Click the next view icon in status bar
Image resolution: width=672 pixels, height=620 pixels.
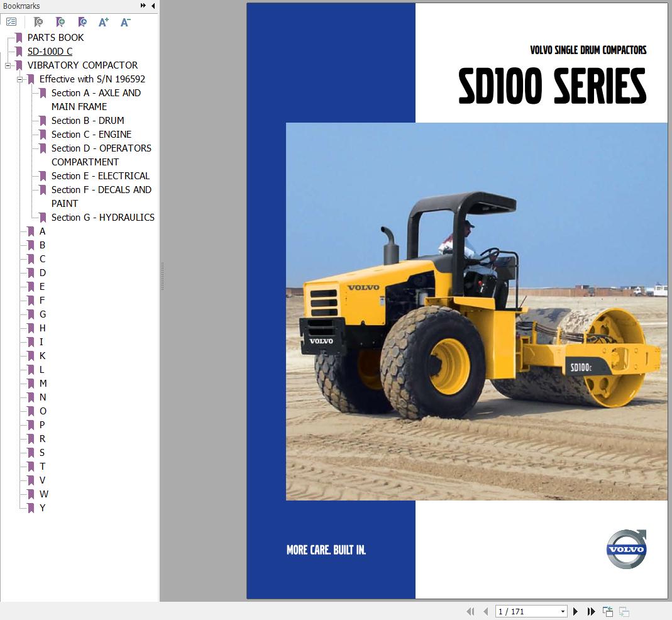624,611
